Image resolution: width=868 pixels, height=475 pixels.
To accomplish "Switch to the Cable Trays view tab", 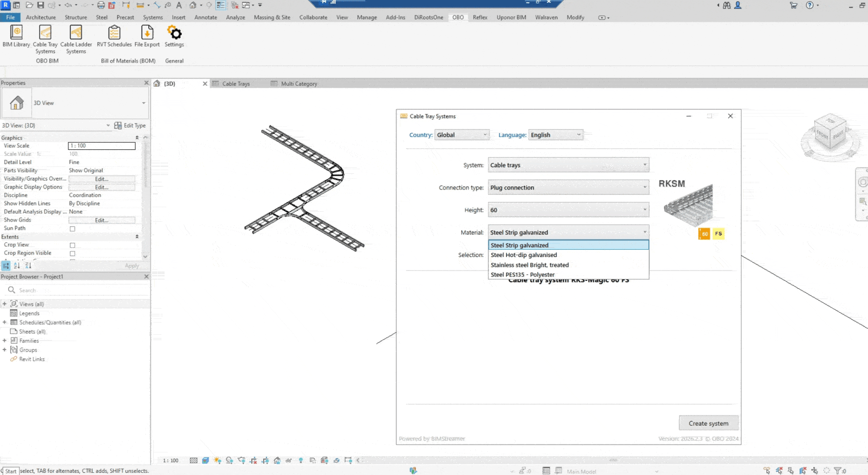I will [236, 84].
